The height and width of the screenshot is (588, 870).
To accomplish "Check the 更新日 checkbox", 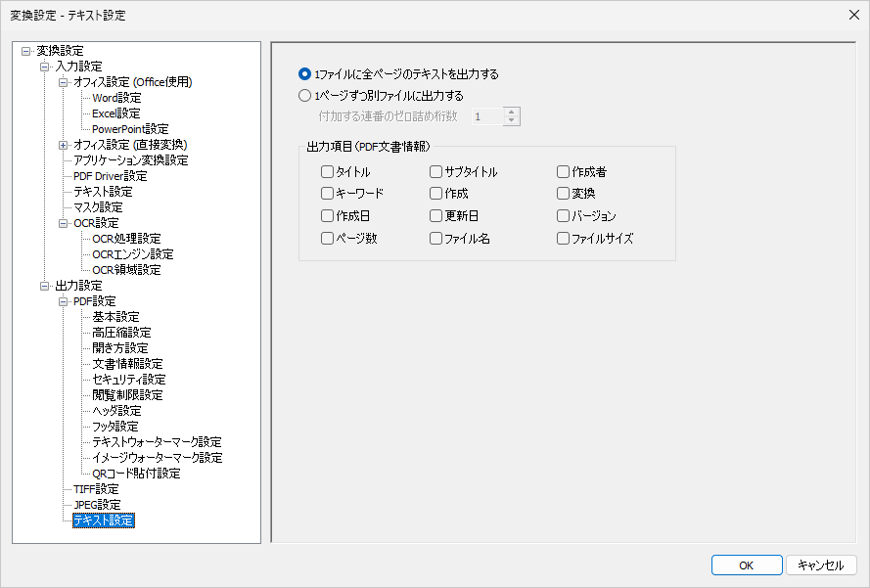I will [x=435, y=215].
